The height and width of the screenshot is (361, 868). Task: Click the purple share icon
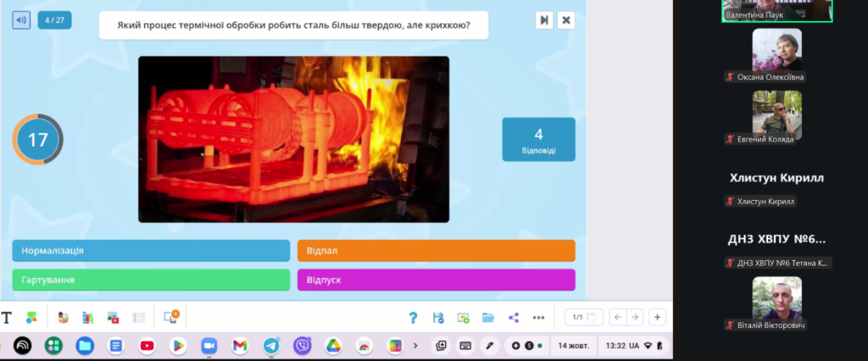point(513,318)
